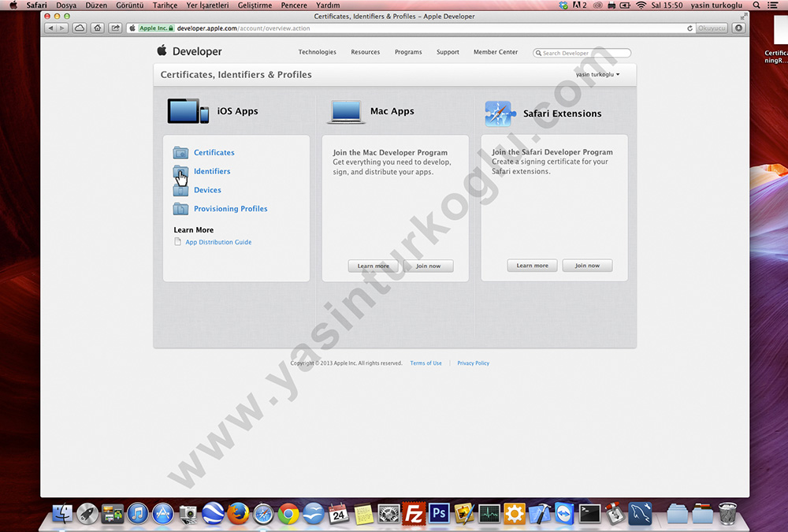Open MySQL Workbench dolphin dock icon

click(640, 513)
